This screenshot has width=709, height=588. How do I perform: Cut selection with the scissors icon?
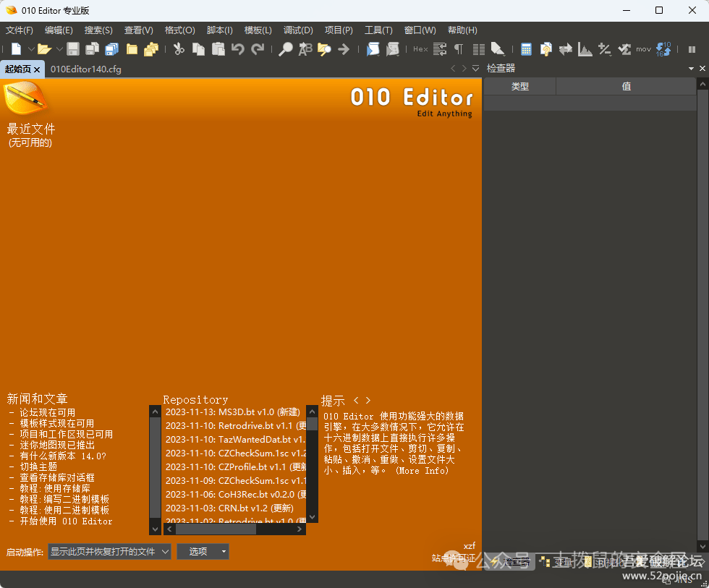[x=179, y=48]
